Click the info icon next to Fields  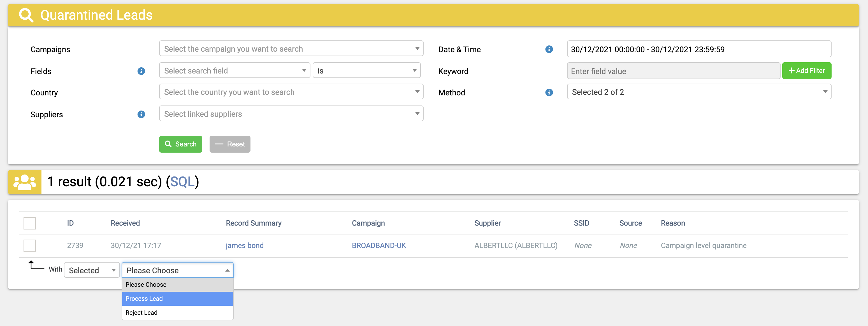pyautogui.click(x=141, y=71)
